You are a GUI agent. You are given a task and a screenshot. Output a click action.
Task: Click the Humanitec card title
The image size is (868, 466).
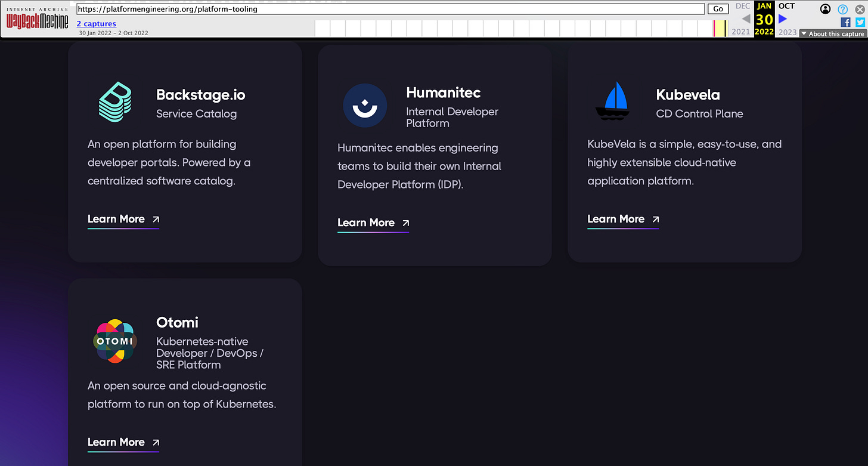(x=444, y=92)
